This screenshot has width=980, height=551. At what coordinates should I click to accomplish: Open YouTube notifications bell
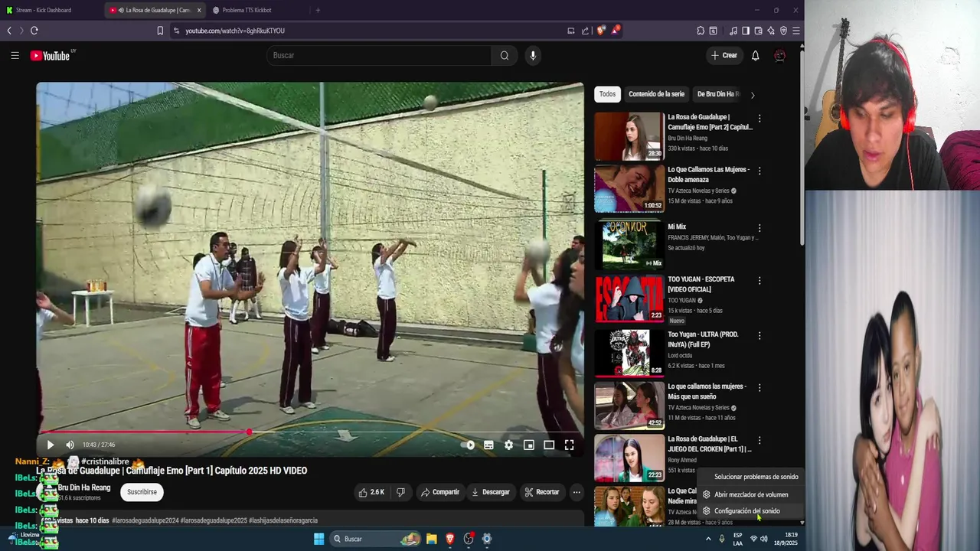click(x=755, y=55)
